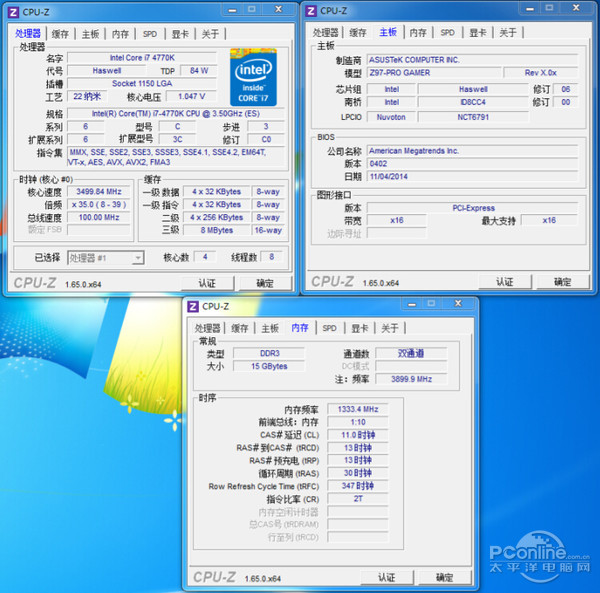Select 处理器 tab in mainboard window
Screen dimensions: 600x593
click(325, 33)
